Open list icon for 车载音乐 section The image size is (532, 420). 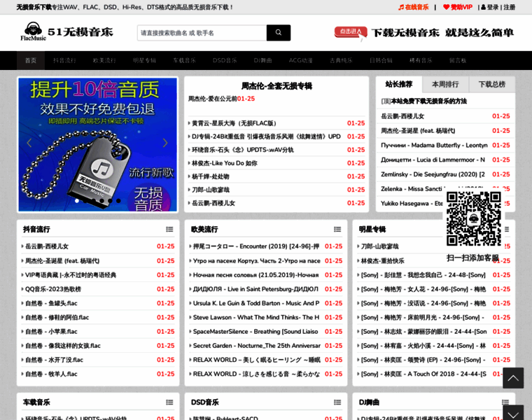(169, 402)
